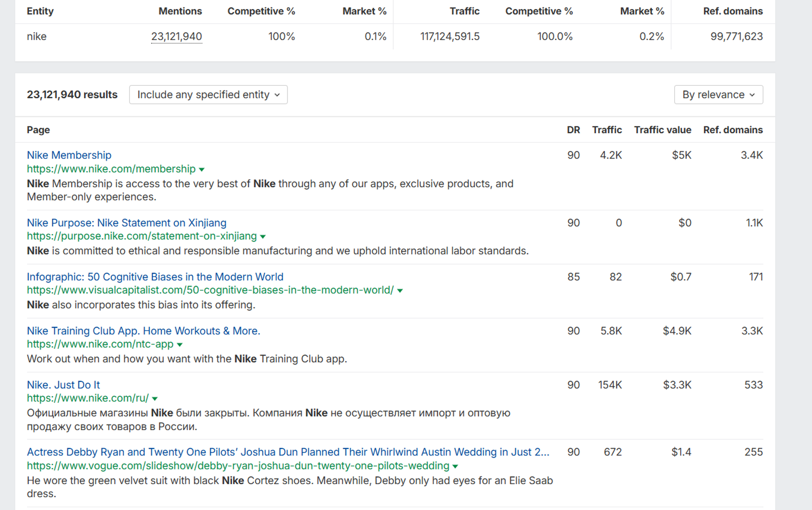Click Nike Membership traffic value $5K
Image resolution: width=812 pixels, height=510 pixels.
(682, 155)
